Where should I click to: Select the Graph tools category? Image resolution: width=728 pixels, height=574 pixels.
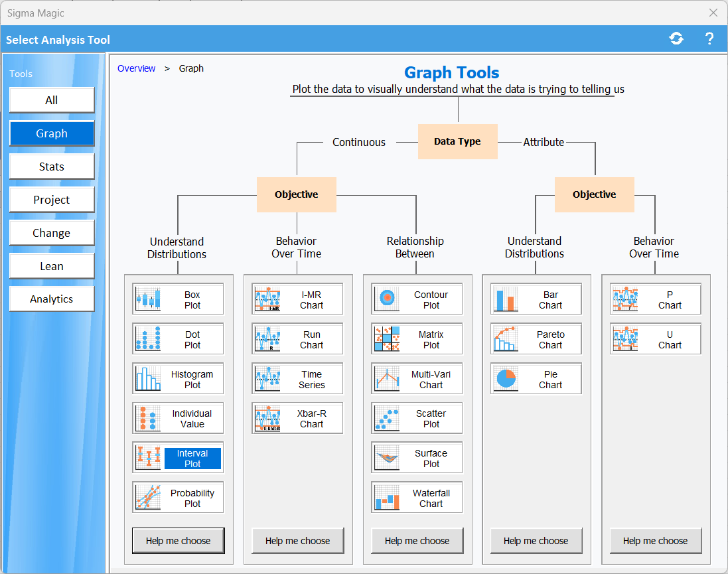52,133
